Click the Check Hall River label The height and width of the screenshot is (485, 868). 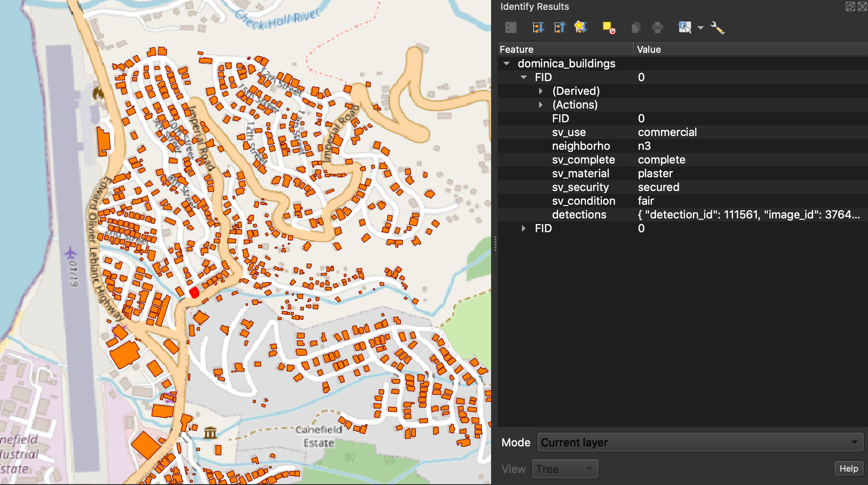coord(277,19)
